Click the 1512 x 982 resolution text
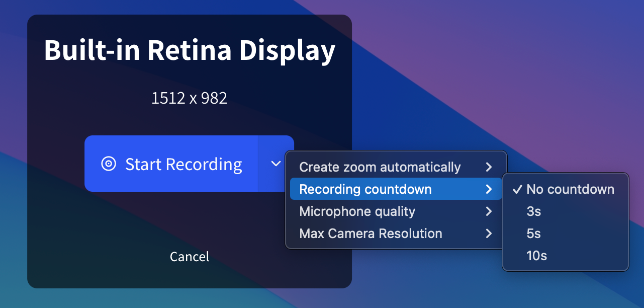This screenshot has height=308, width=644. [x=190, y=98]
